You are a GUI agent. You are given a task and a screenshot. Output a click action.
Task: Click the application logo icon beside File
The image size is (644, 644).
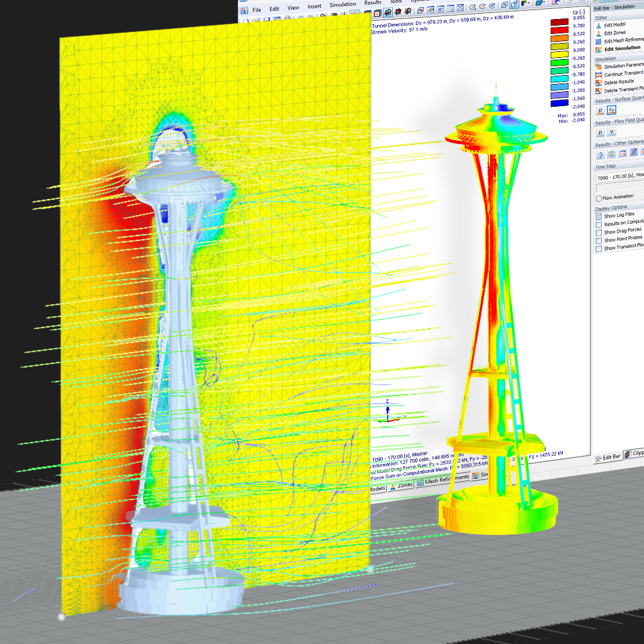pos(244,10)
